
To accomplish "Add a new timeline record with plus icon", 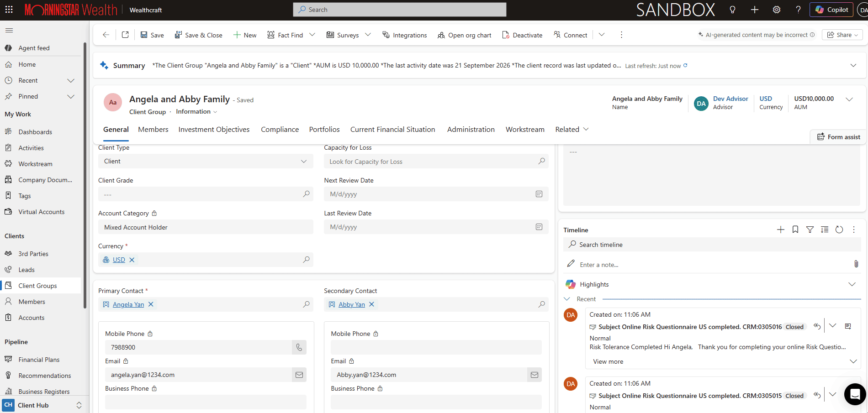I will pos(780,230).
